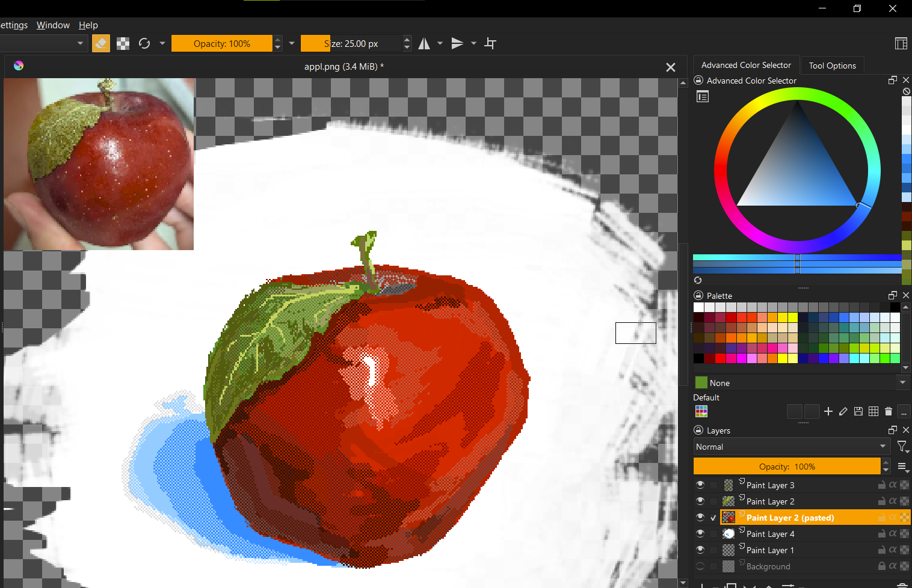Viewport: 912px width, 588px height.
Task: Tick the checkbox beside Paint Layer 4
Action: [x=713, y=534]
